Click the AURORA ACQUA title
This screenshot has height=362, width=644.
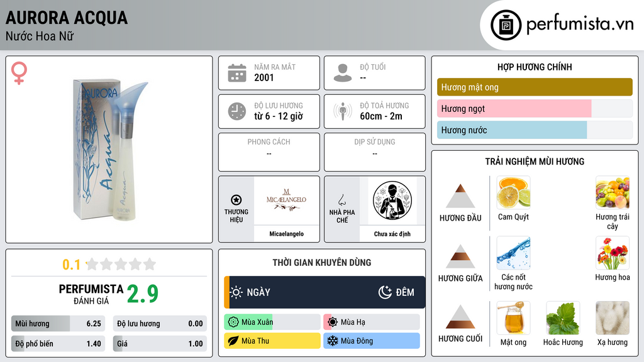pos(67,18)
